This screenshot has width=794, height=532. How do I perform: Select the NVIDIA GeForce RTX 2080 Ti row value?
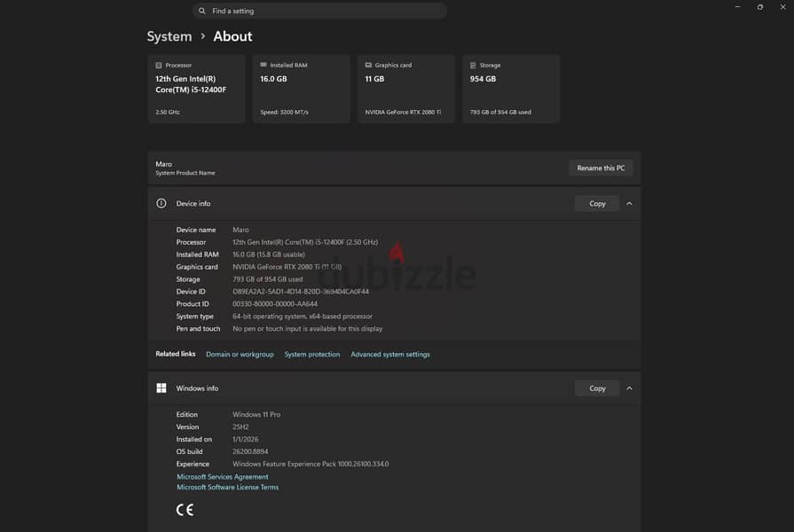[287, 267]
